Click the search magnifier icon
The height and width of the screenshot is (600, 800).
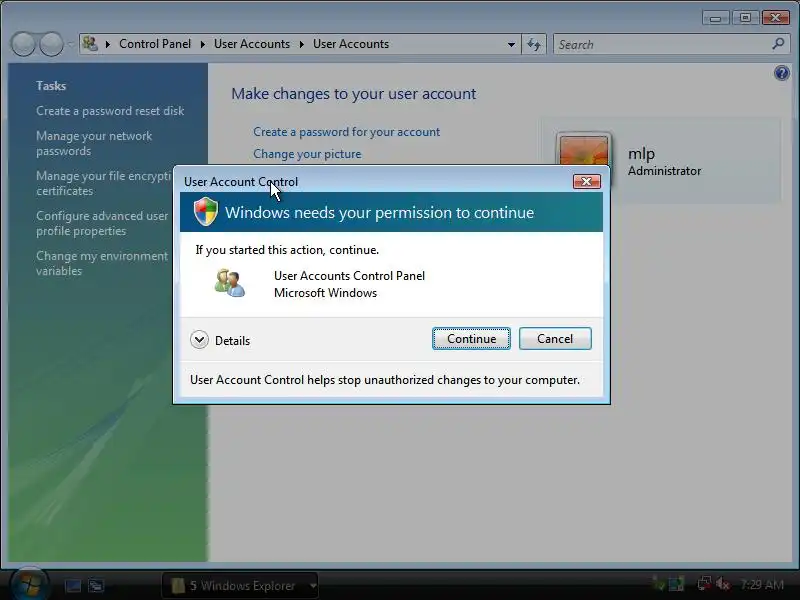[778, 44]
